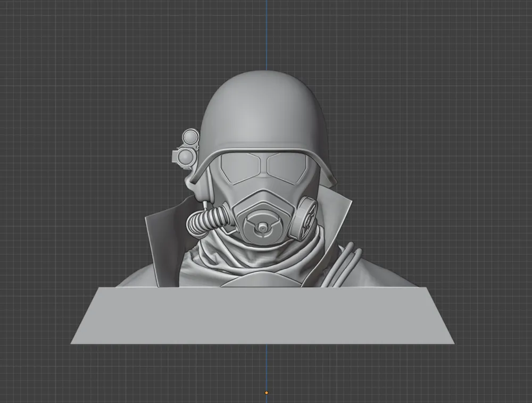Viewport: 532px width, 403px height.
Task: Click the empty grid background to deselect
Action: (x=64, y=80)
